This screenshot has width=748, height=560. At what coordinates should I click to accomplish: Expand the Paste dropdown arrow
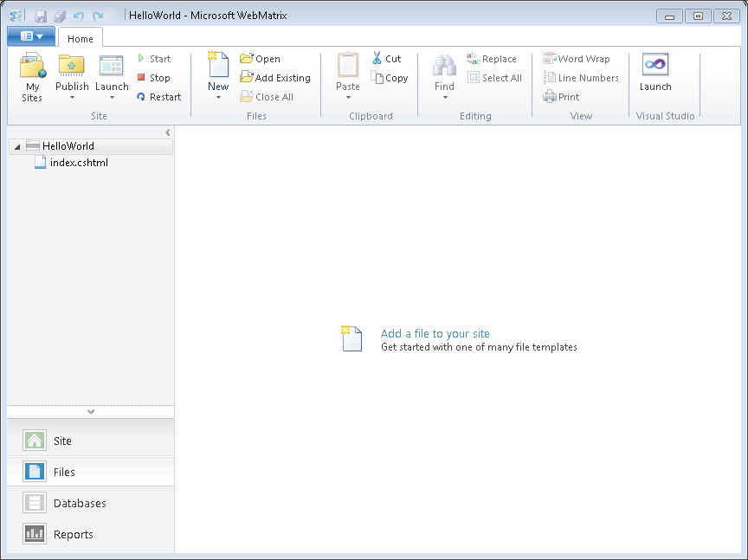point(348,98)
